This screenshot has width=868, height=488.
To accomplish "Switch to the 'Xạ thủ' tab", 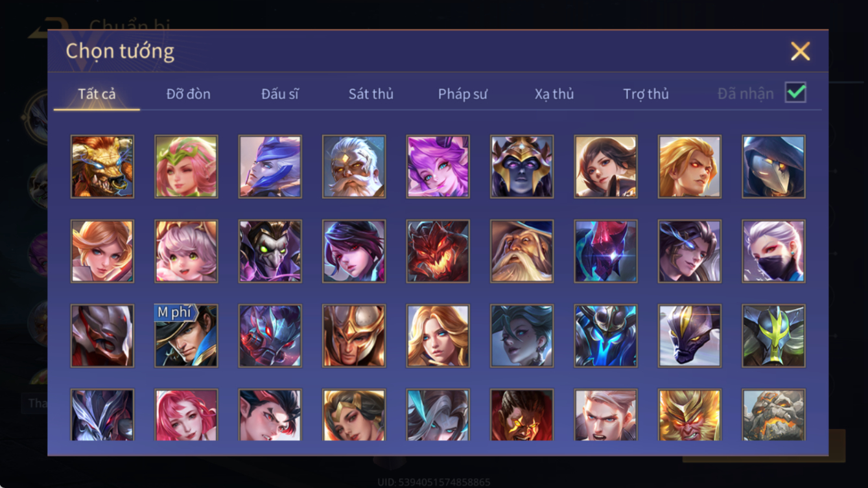I will (x=554, y=94).
